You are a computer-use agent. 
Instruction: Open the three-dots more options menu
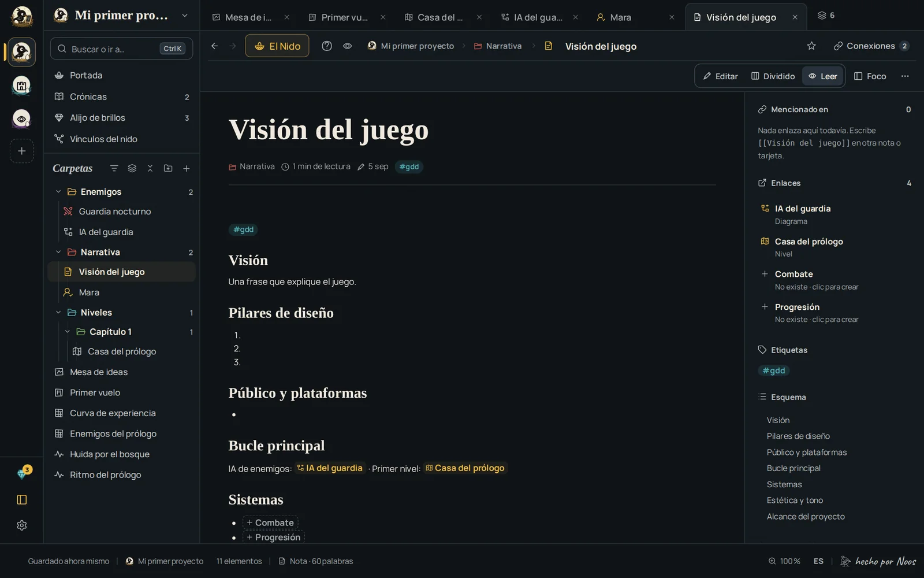(905, 76)
